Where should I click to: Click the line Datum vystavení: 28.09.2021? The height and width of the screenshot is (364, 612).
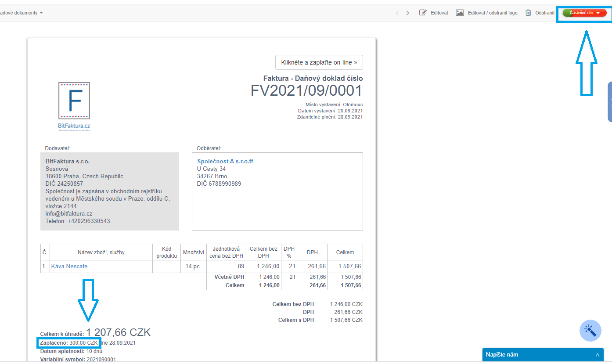(331, 111)
